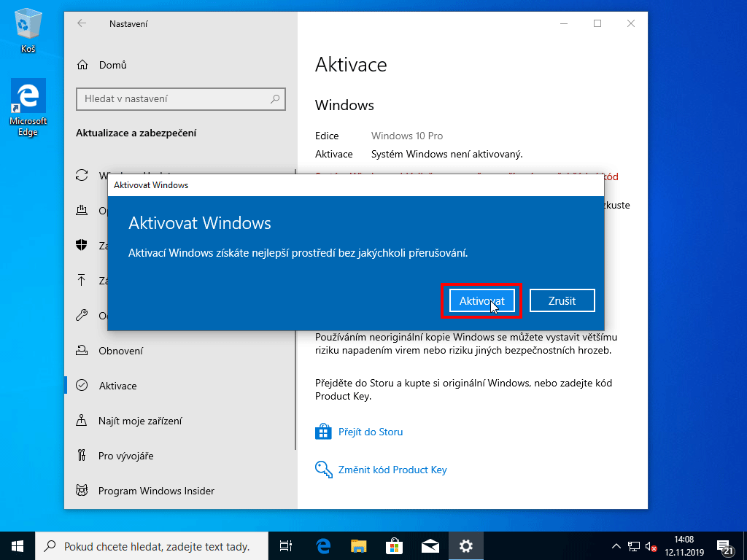
Task: Click the text Systém Windows není aktivovaný.
Action: pos(447,155)
